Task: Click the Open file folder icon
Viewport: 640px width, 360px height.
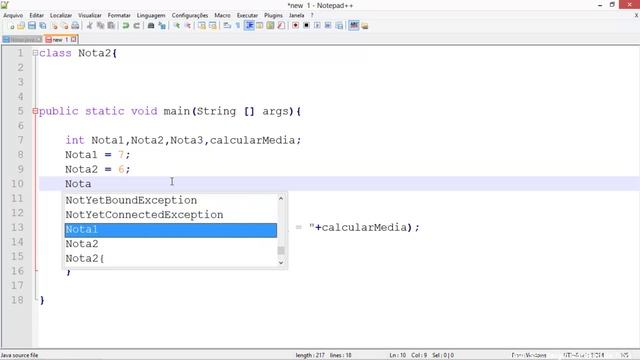Action: click(x=21, y=26)
